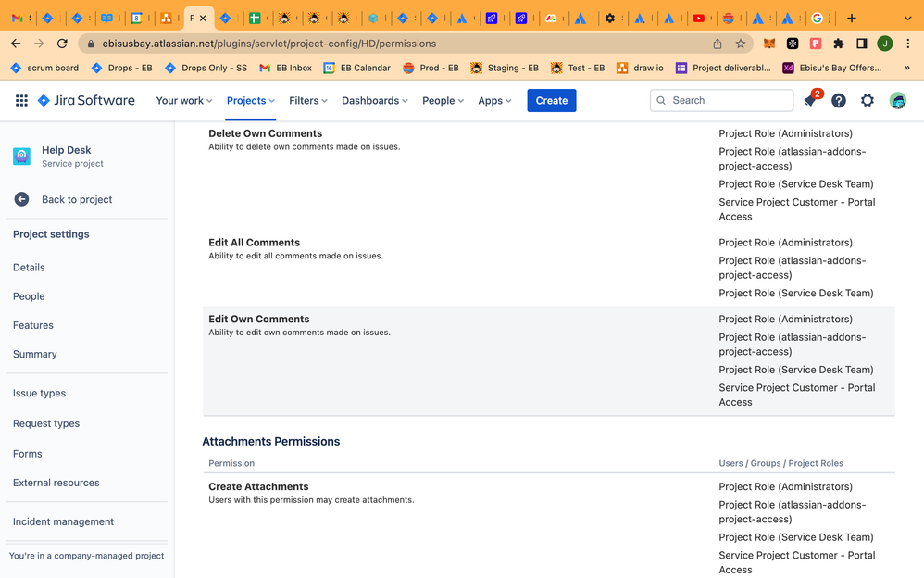Viewport: 924px width, 578px height.
Task: Select the Edit Own Comments permission row
Action: tap(549, 360)
